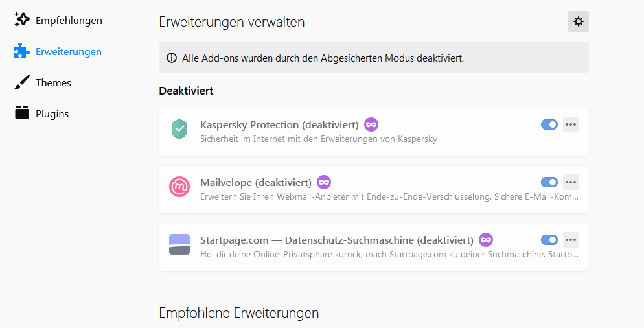The image size is (644, 328).
Task: Click the Kaspersky Protection shield icon
Action: (x=179, y=129)
